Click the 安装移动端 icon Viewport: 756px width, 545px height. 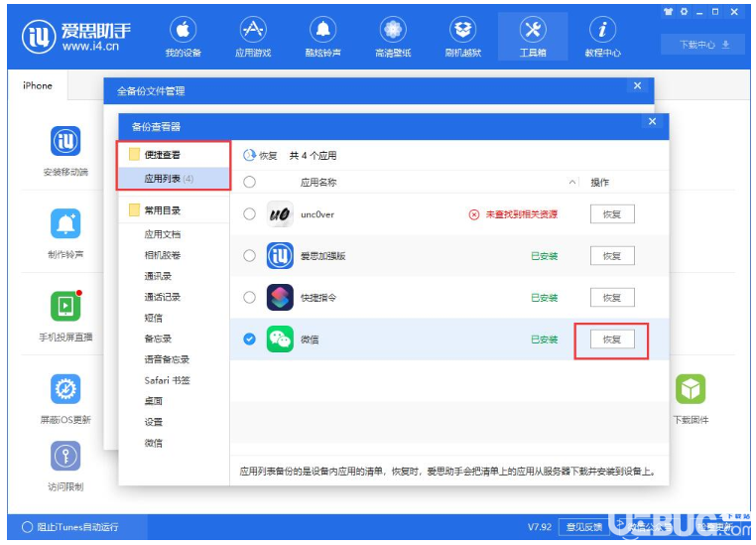(x=65, y=141)
